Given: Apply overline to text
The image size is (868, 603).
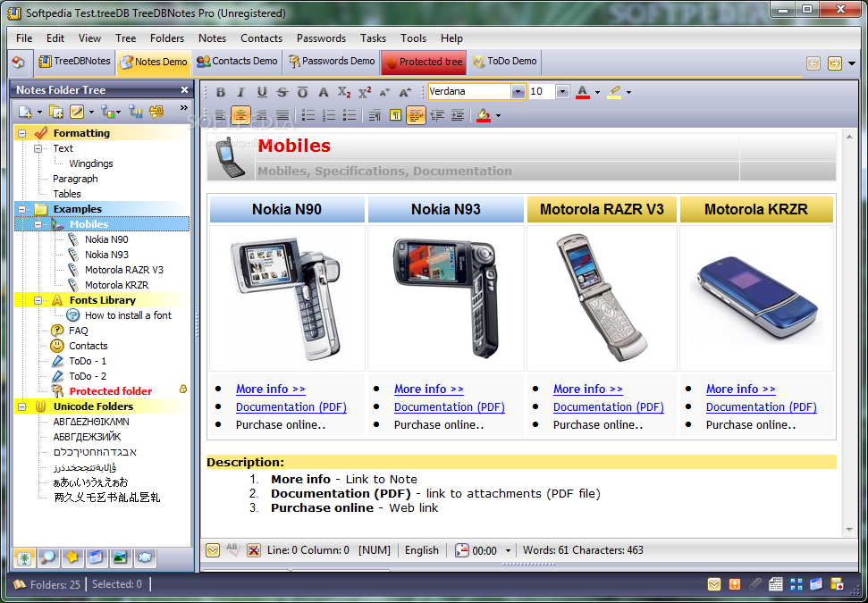Looking at the screenshot, I should coord(302,92).
